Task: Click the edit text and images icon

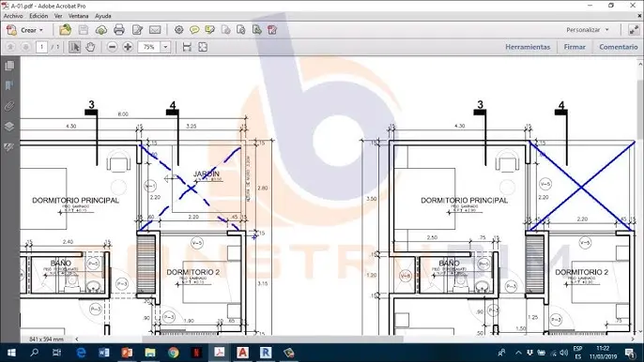Action: pyautogui.click(x=137, y=30)
